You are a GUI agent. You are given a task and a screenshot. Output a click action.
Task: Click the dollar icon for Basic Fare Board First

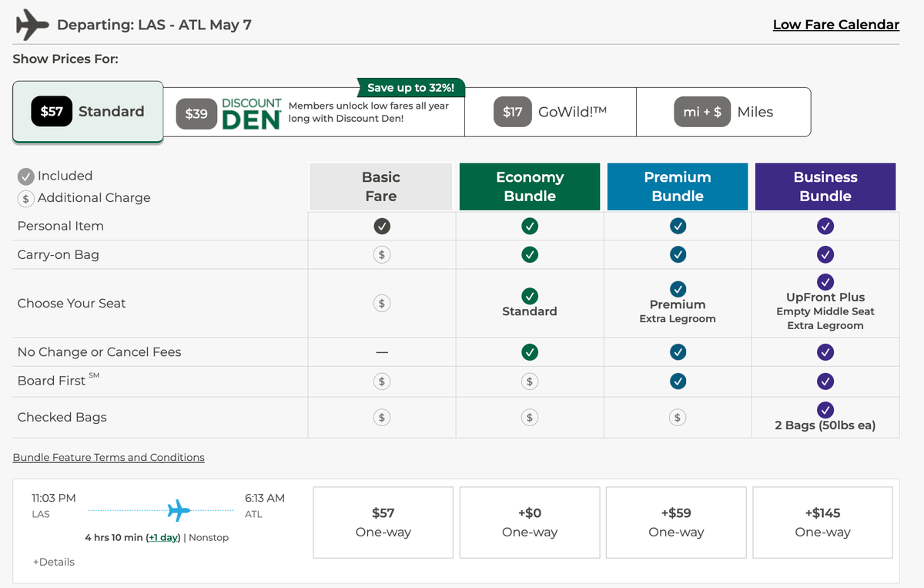(381, 381)
